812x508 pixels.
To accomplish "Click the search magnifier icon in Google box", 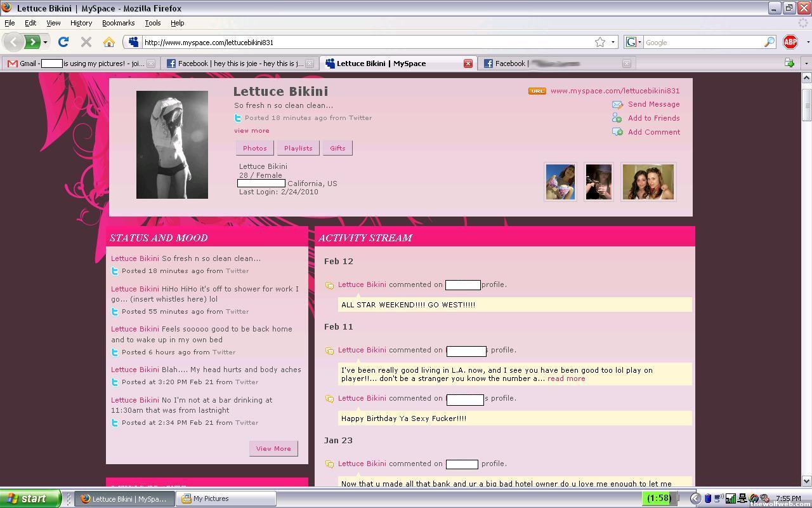I will pos(769,42).
